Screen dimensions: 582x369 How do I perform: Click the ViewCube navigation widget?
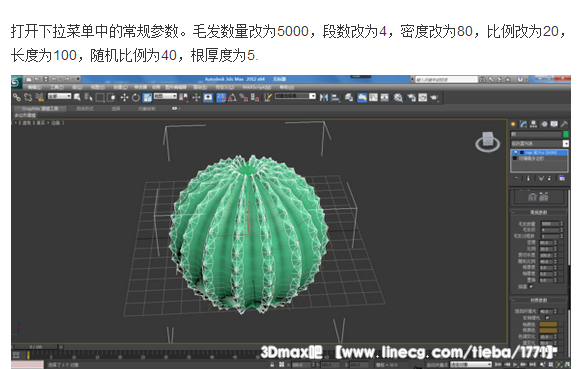pos(487,142)
